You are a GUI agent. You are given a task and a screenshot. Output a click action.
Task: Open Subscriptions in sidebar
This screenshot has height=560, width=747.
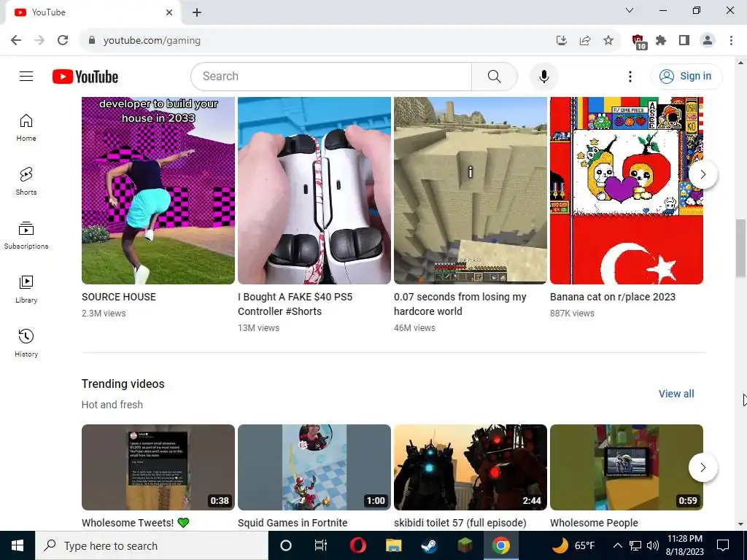point(26,236)
